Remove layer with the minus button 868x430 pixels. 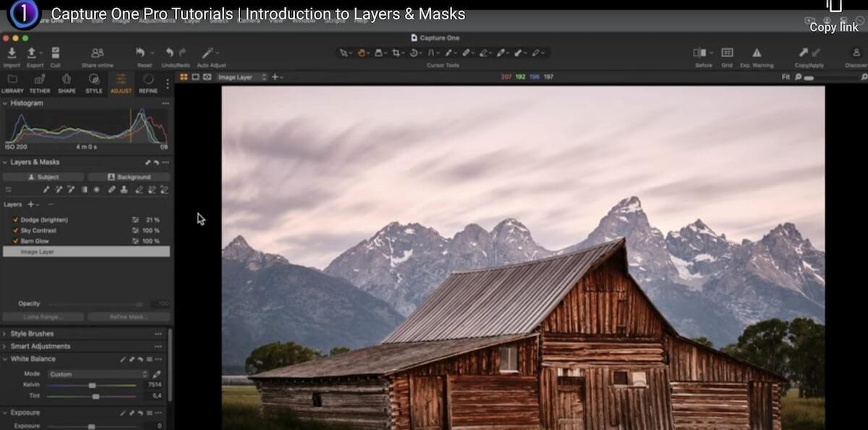coord(50,205)
